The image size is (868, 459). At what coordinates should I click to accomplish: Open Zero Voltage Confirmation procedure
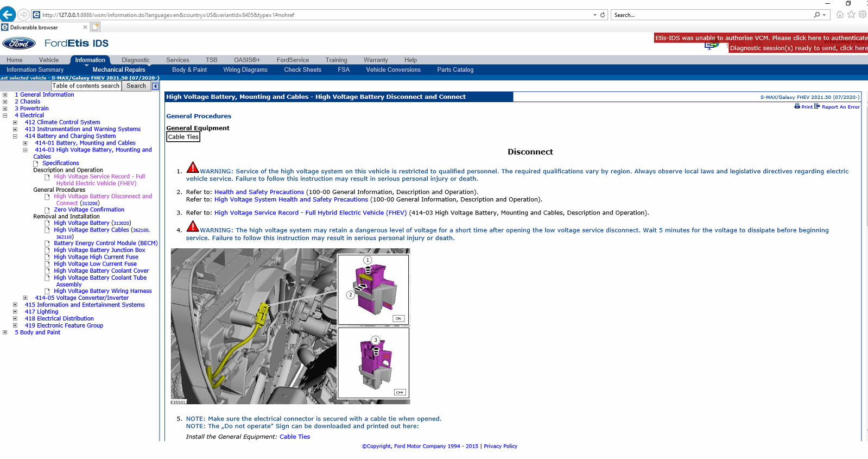[89, 210]
